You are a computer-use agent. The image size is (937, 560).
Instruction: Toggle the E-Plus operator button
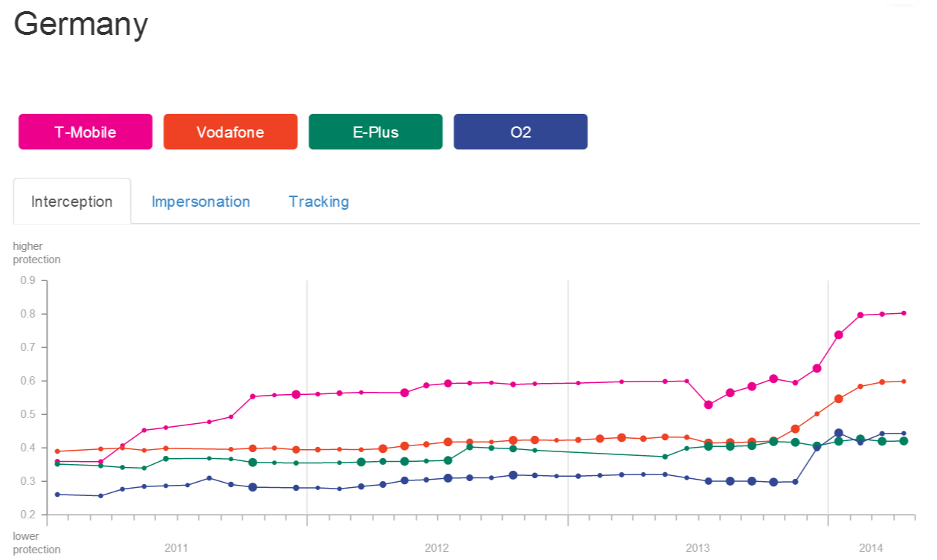click(x=376, y=132)
